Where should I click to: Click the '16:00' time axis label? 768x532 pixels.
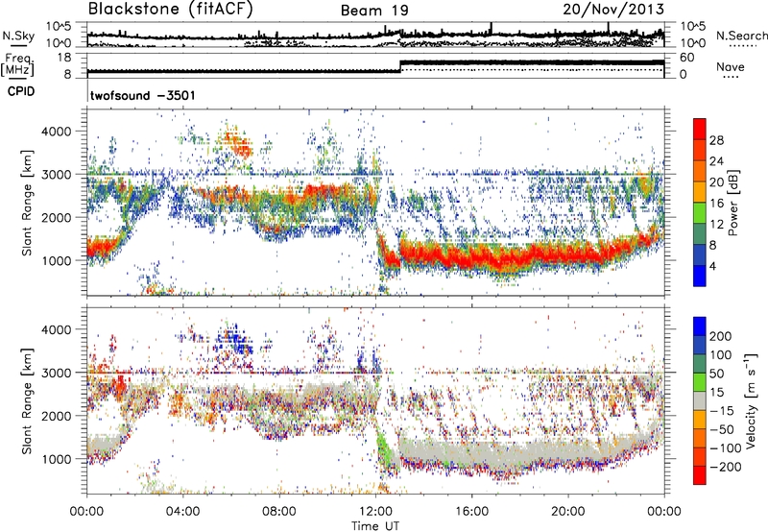pos(471,512)
